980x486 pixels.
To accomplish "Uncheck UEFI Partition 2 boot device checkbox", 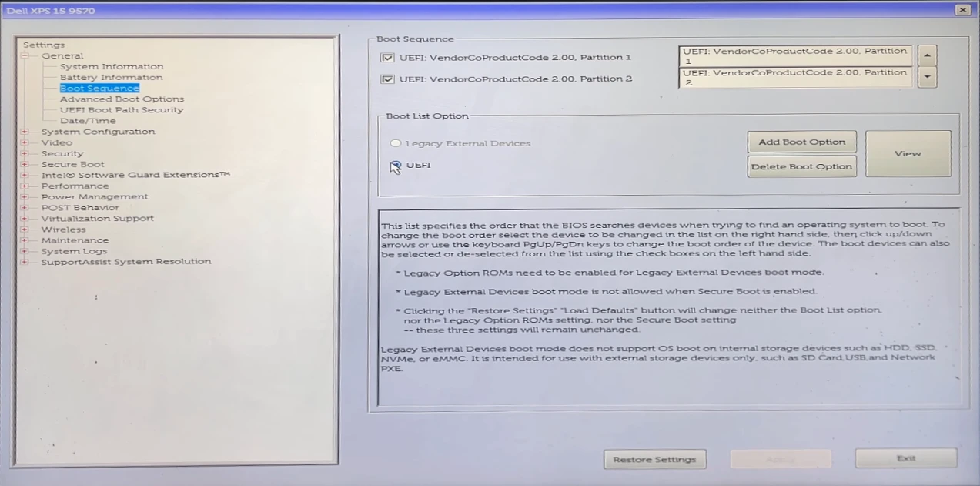I will click(x=388, y=79).
